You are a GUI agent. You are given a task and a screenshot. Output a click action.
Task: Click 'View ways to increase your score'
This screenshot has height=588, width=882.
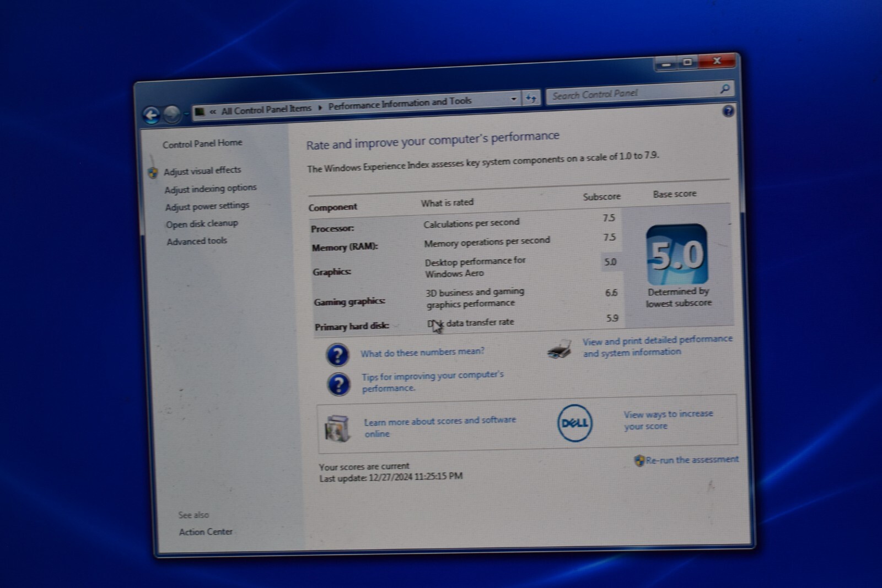pyautogui.click(x=668, y=420)
